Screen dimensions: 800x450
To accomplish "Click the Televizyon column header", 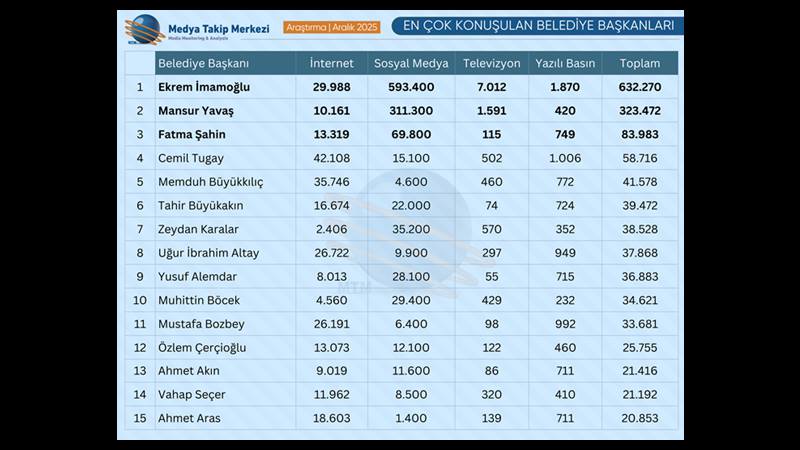I will [x=492, y=63].
